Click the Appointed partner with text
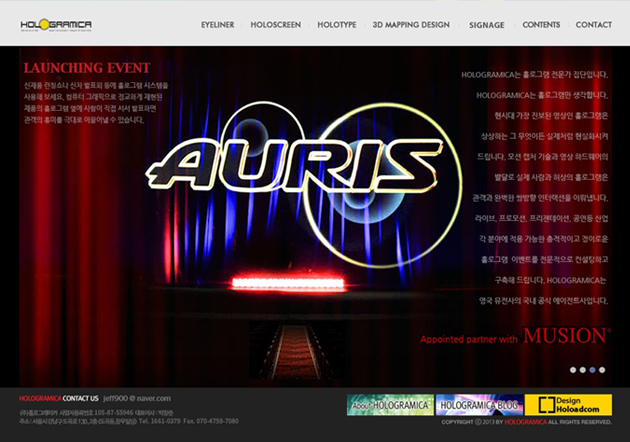Screen dimensions: 630x442 tap(469, 339)
